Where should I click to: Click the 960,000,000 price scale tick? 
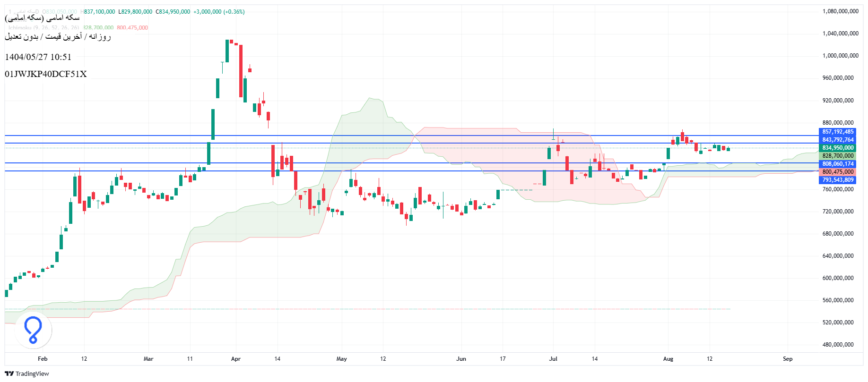click(x=838, y=78)
